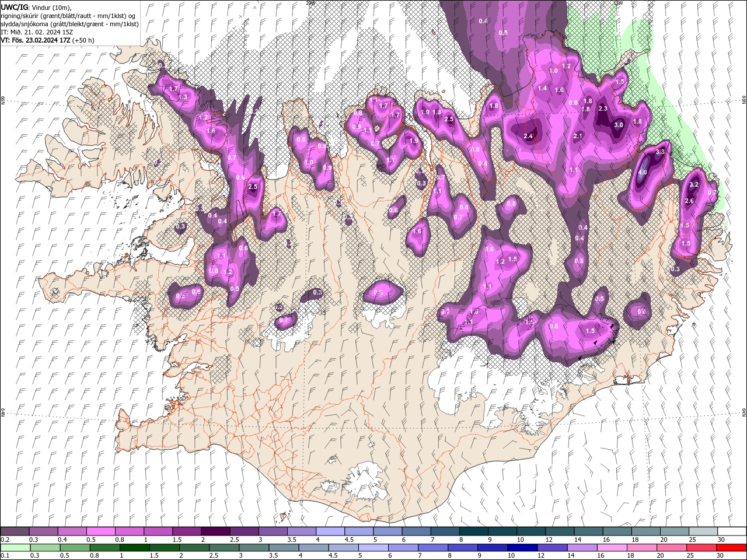Pick dark grey-purple swatch between 0.2 and 0.3
Screen dimensions: 747x560
coord(15,531)
